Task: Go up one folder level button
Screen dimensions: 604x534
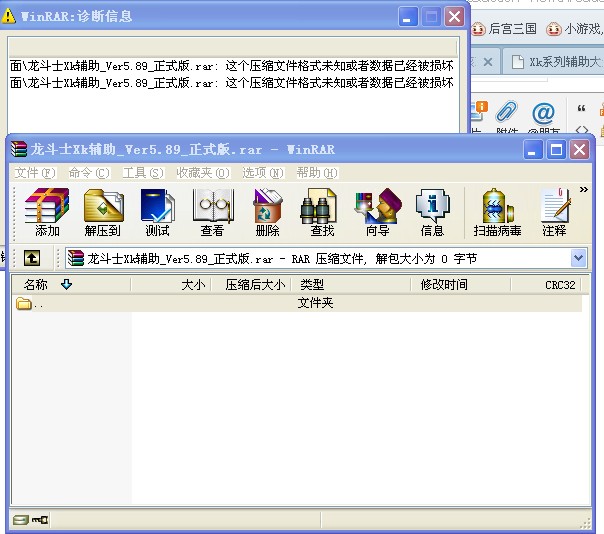Action: [32, 258]
